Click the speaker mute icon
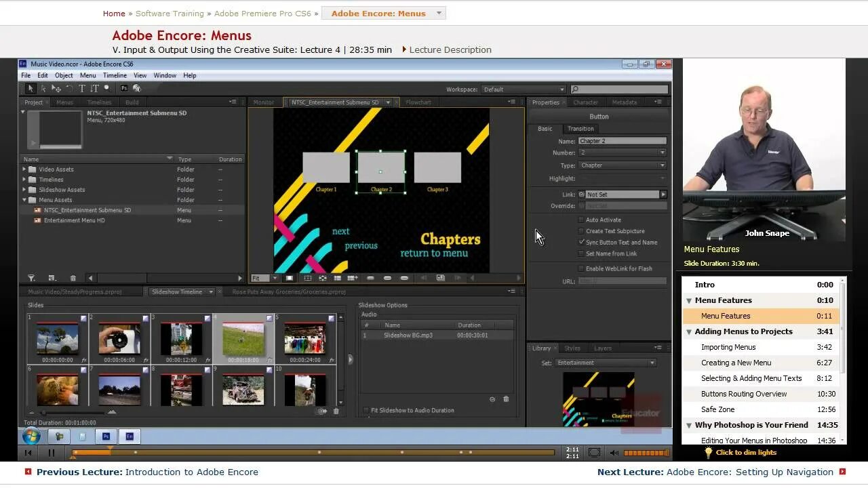 (x=614, y=453)
